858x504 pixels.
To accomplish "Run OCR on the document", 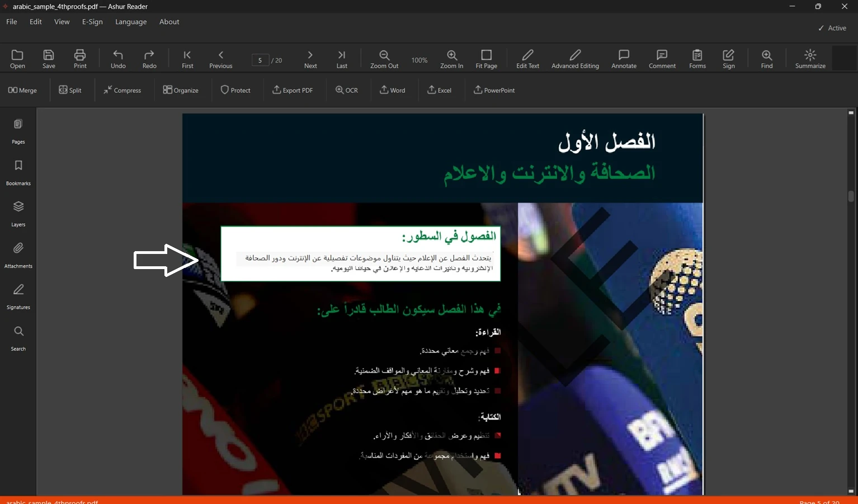I will coord(347,90).
